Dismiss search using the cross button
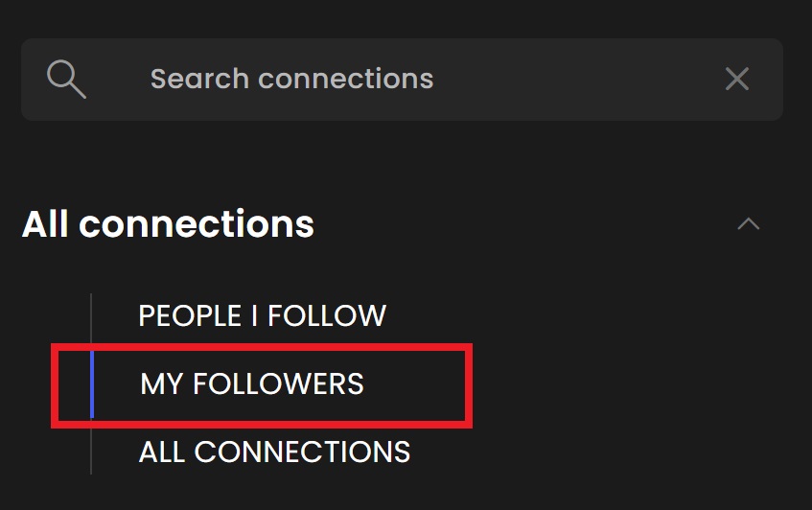The width and height of the screenshot is (812, 510). [x=737, y=80]
